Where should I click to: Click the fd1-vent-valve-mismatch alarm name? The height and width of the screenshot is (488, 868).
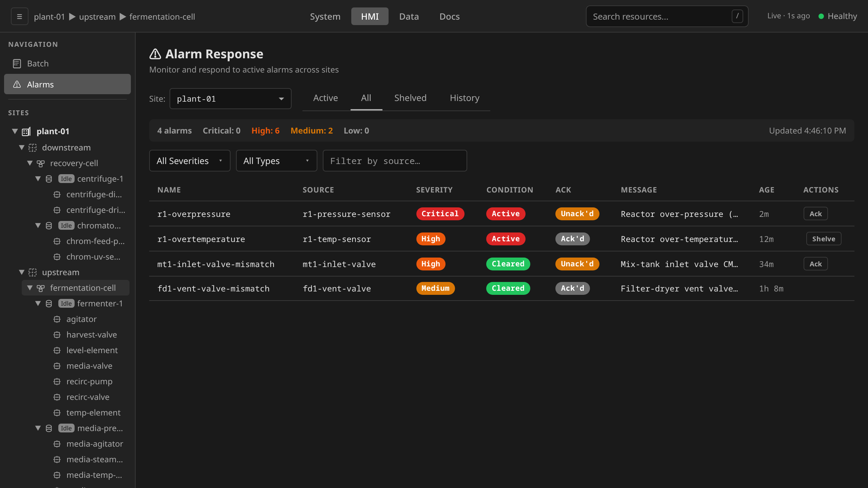213,289
